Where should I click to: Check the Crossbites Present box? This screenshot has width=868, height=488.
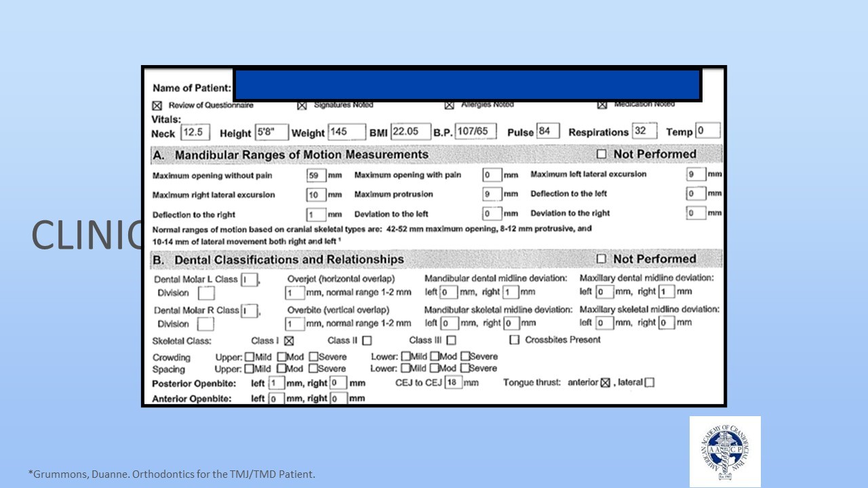point(515,340)
